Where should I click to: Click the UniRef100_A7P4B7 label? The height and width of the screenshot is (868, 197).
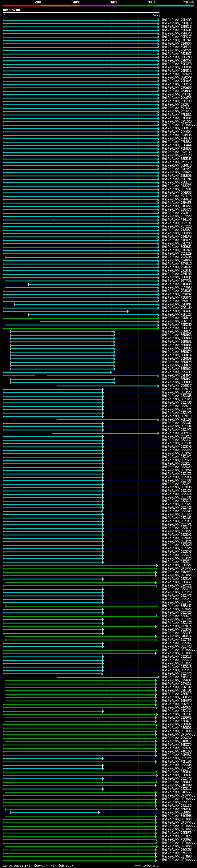[x=177, y=311]
